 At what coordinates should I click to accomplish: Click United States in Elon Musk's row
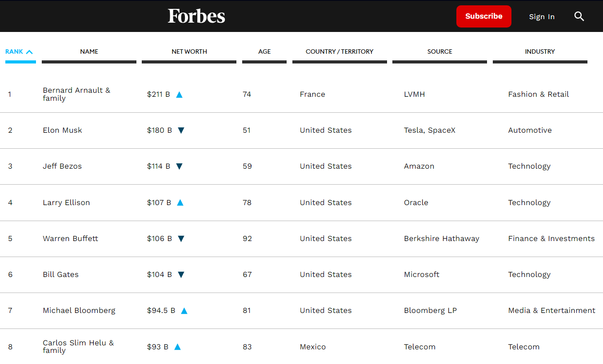point(326,130)
